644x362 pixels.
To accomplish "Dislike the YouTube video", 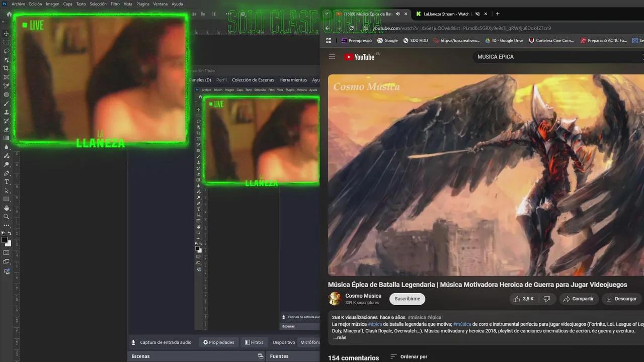I will click(x=547, y=299).
